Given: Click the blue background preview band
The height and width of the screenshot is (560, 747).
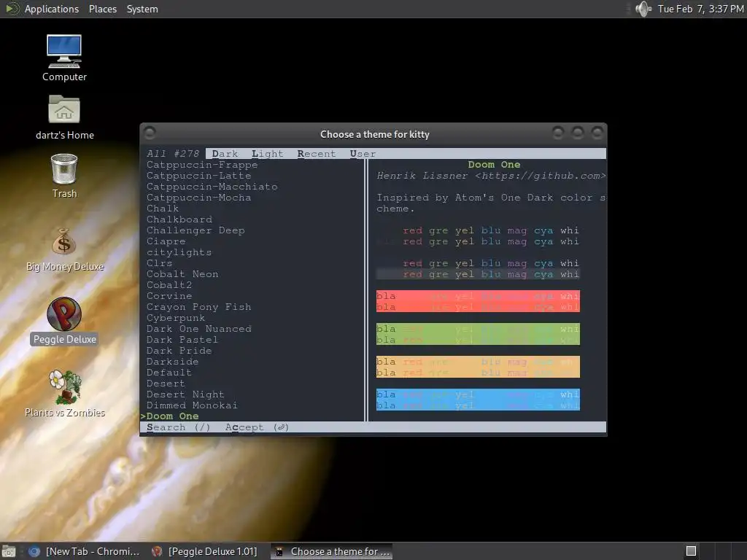Looking at the screenshot, I should 478,400.
